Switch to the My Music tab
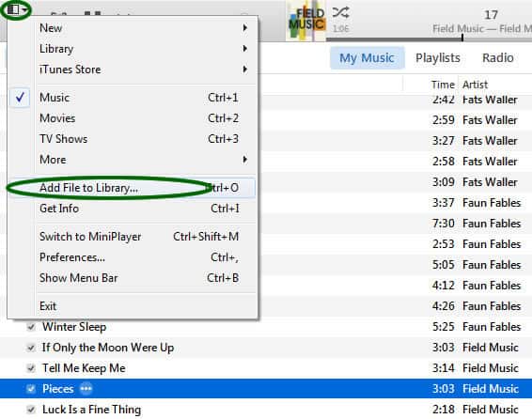Screen dimensions: 532x419 coord(368,58)
